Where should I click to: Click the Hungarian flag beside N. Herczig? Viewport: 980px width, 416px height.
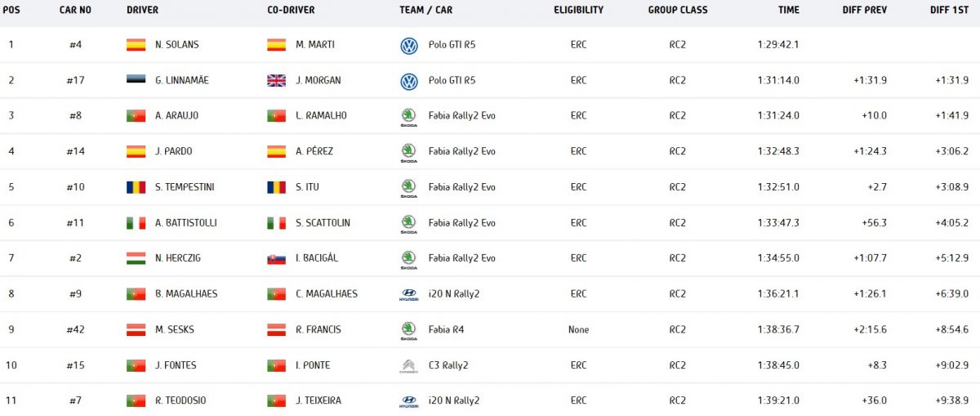pyautogui.click(x=136, y=258)
